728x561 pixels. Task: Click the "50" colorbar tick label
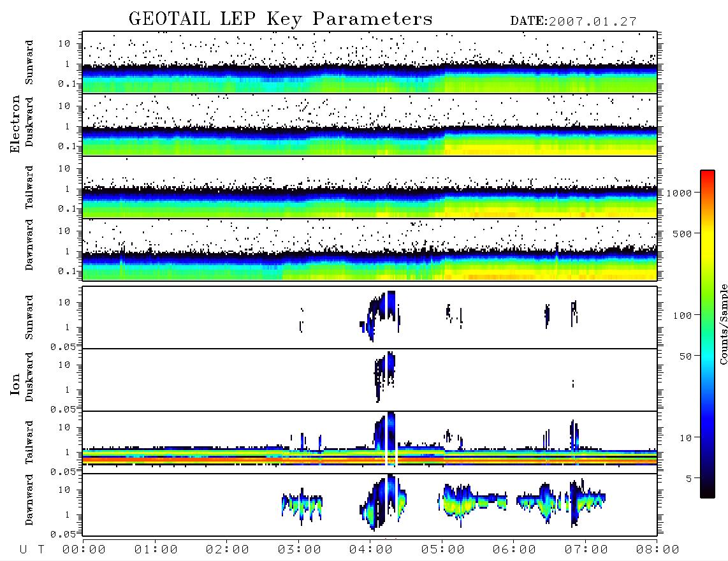(x=685, y=356)
